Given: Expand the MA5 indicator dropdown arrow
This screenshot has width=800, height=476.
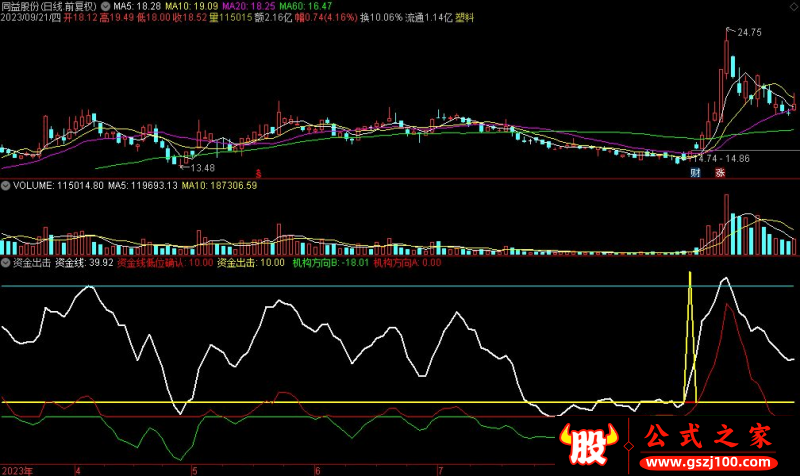Looking at the screenshot, I should pyautogui.click(x=106, y=6).
